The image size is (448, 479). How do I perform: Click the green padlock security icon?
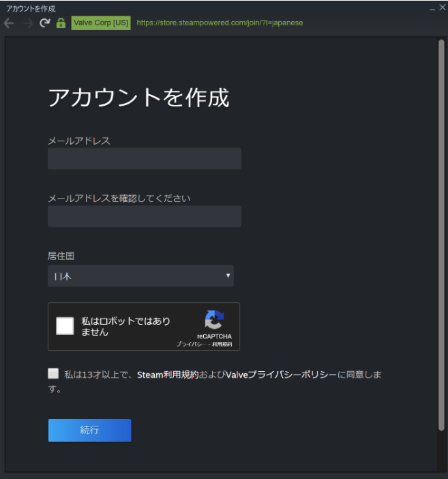tap(61, 23)
